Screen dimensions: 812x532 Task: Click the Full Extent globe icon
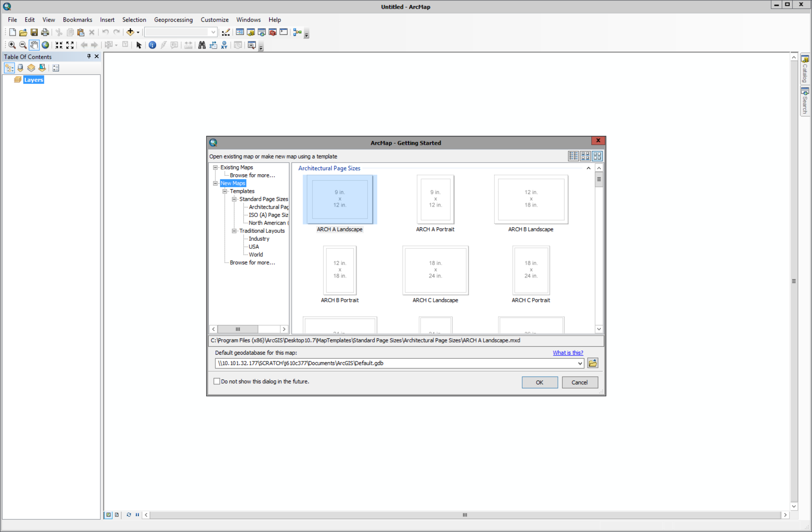point(45,45)
